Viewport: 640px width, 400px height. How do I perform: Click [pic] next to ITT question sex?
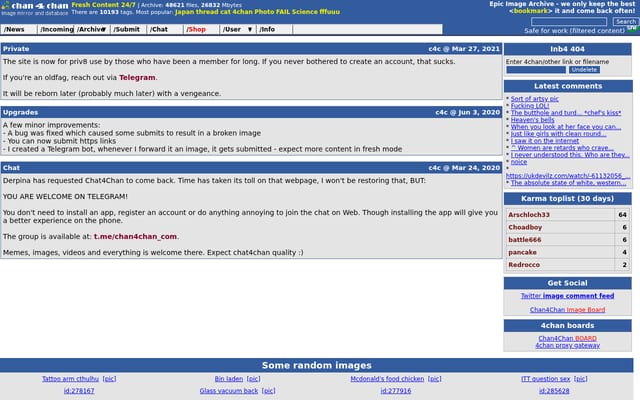pos(581,379)
